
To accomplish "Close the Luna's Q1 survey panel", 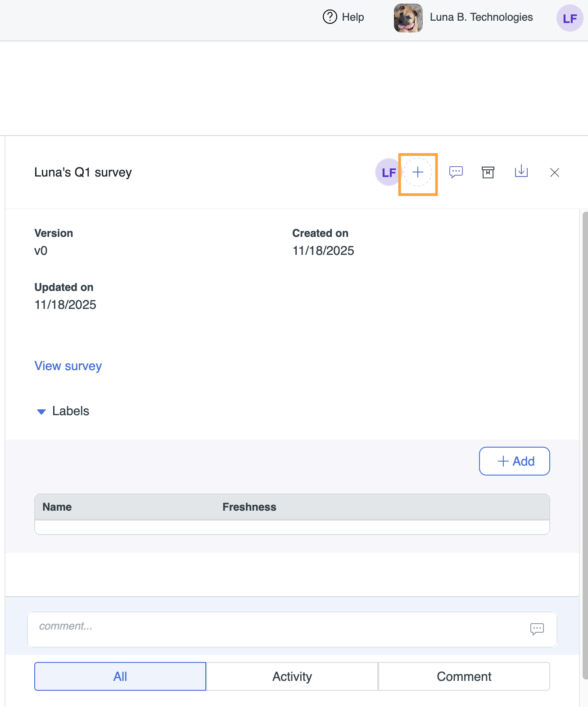I will (555, 172).
